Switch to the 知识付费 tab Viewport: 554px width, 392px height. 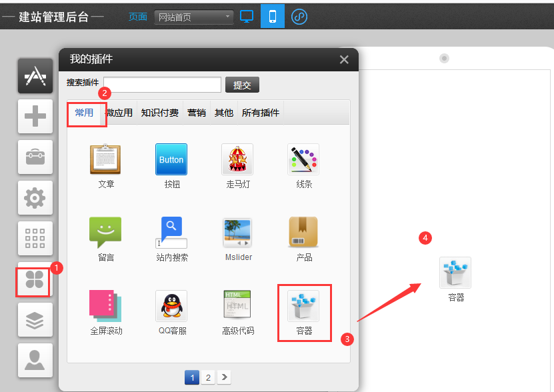(x=160, y=113)
